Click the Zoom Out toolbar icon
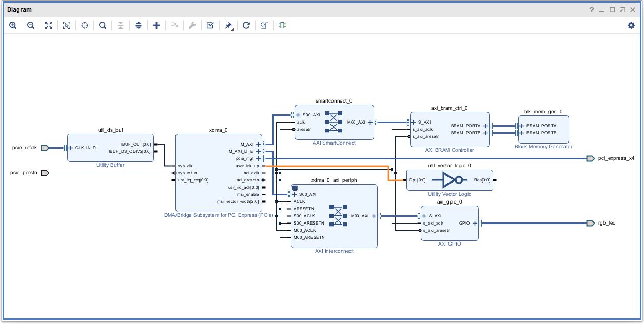644x324 pixels. click(31, 25)
